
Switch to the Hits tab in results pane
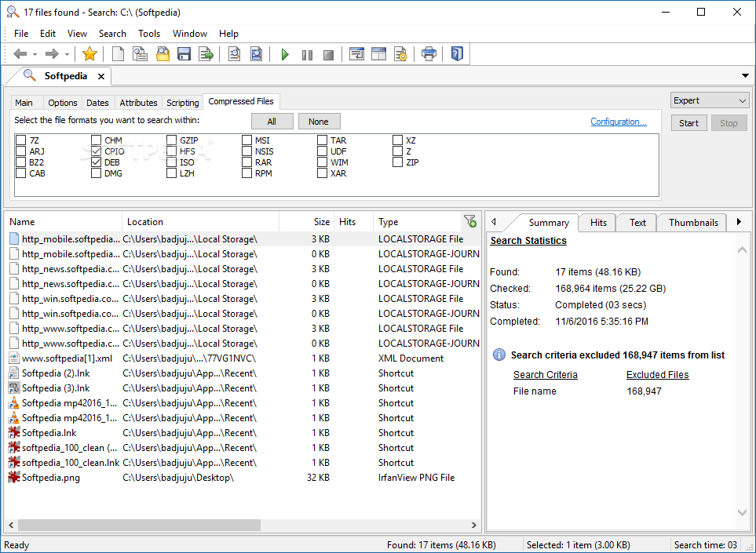(x=598, y=223)
